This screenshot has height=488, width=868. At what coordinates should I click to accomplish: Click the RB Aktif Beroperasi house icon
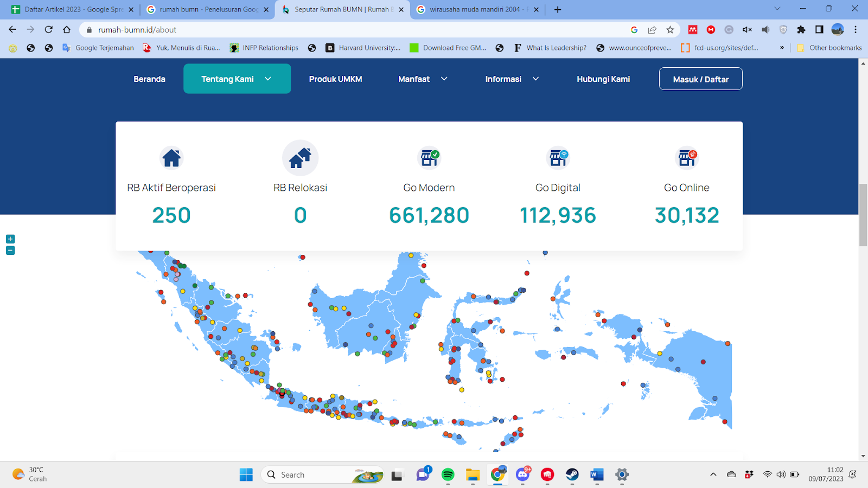click(x=171, y=158)
